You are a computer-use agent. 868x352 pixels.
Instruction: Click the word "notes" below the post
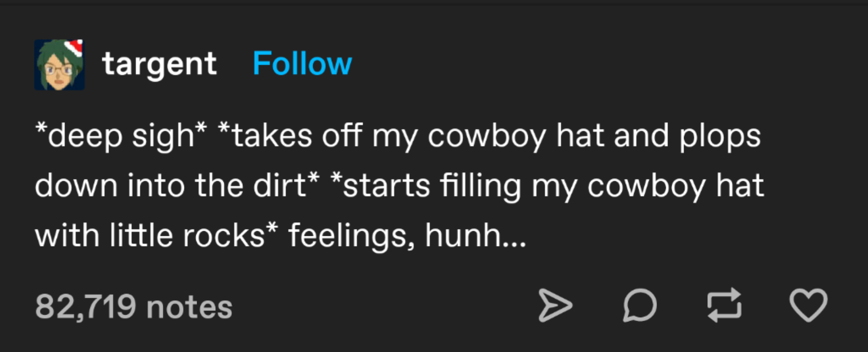point(189,307)
